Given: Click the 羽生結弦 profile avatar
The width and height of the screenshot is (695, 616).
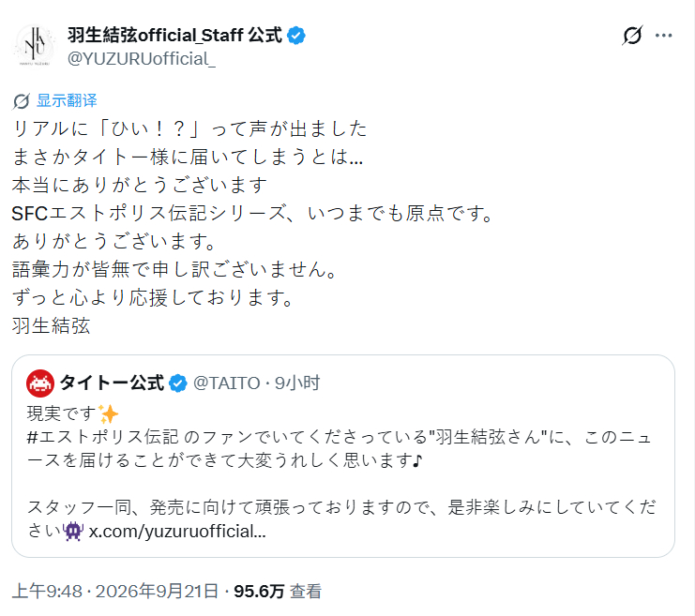Looking at the screenshot, I should click(35, 46).
